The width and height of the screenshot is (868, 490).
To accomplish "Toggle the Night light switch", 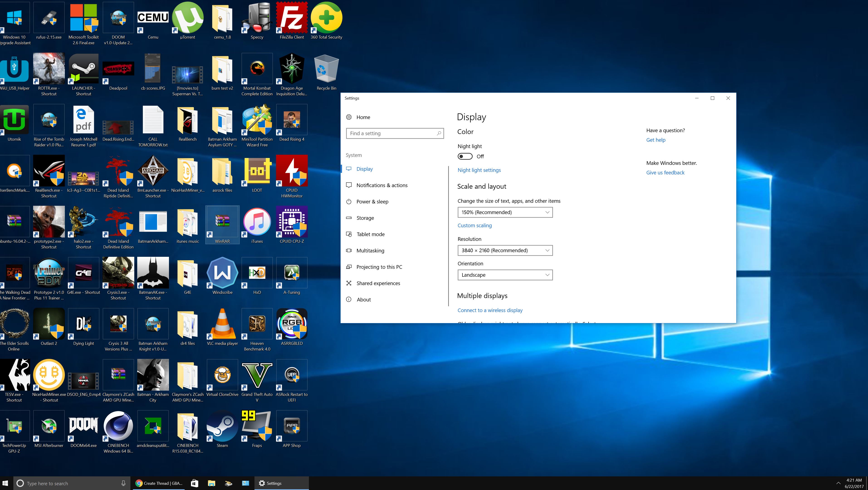I will [x=465, y=156].
